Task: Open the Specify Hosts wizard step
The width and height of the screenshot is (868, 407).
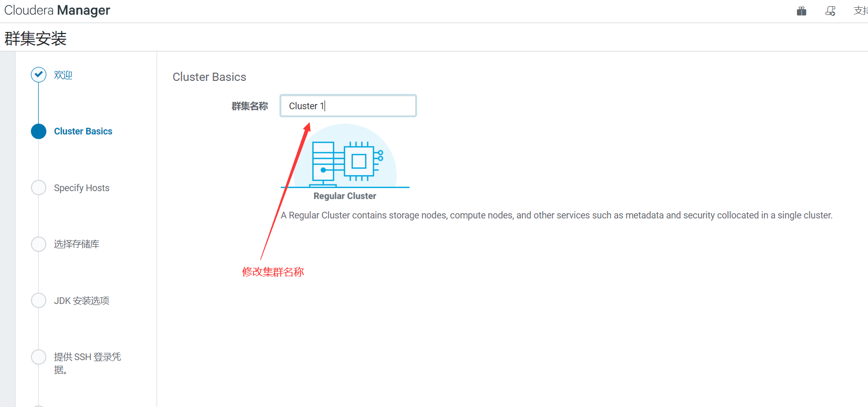Action: 81,188
